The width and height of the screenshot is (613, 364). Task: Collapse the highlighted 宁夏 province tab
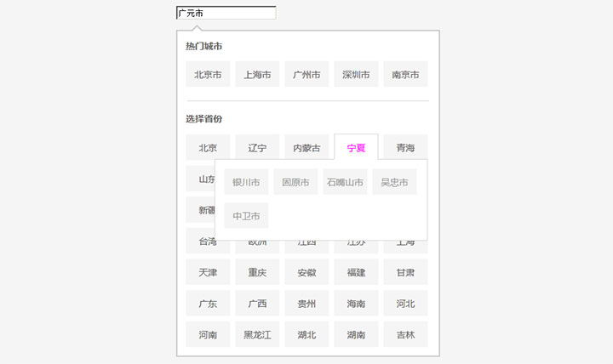click(356, 148)
